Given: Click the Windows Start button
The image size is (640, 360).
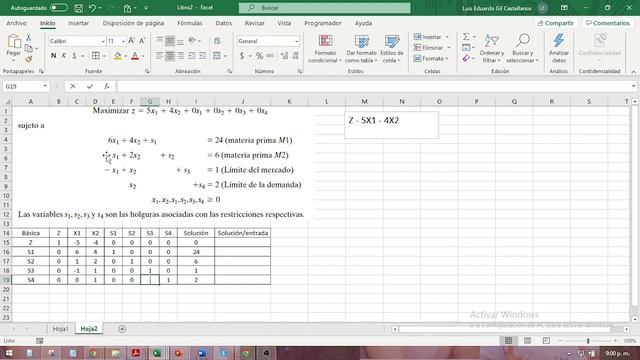Looking at the screenshot, I should click(x=9, y=353).
